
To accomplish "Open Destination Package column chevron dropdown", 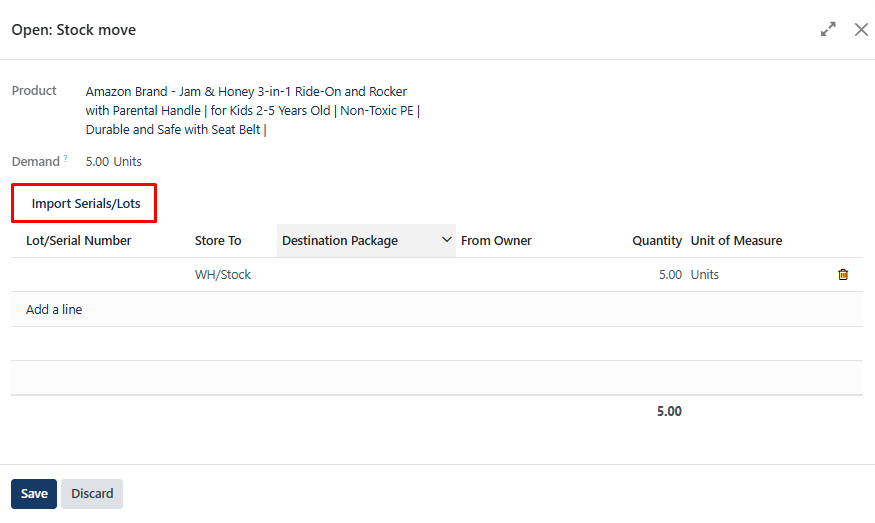I will (x=447, y=240).
